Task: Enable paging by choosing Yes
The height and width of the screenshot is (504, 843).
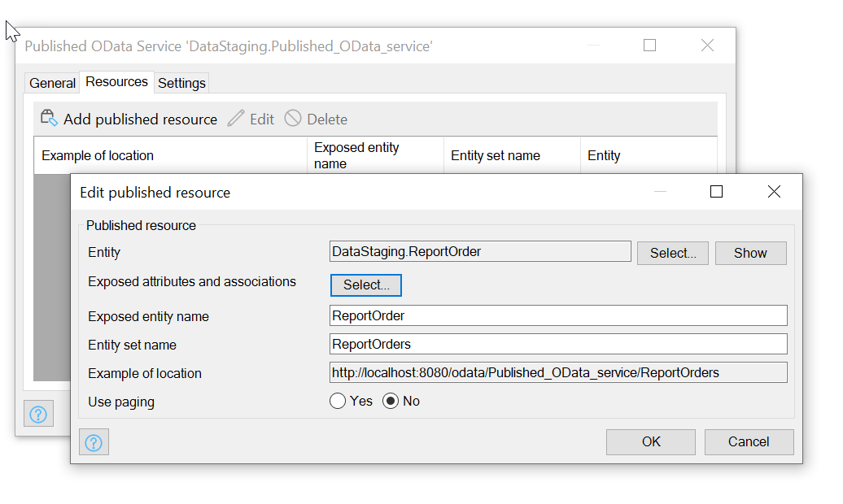Action: coord(338,400)
